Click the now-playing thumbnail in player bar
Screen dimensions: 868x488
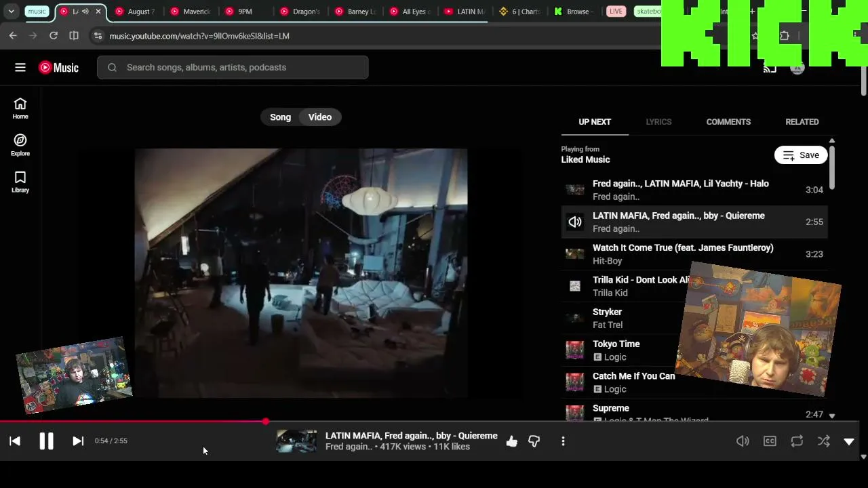pos(296,441)
